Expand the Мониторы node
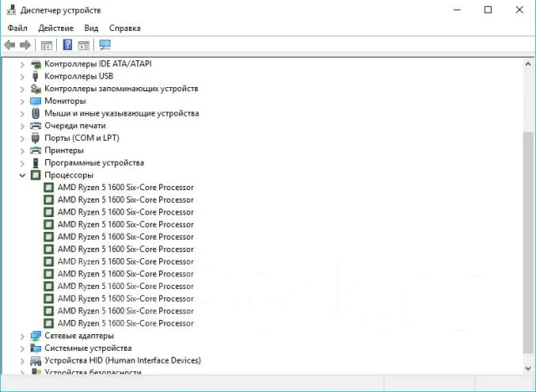536x392 pixels. [23, 101]
